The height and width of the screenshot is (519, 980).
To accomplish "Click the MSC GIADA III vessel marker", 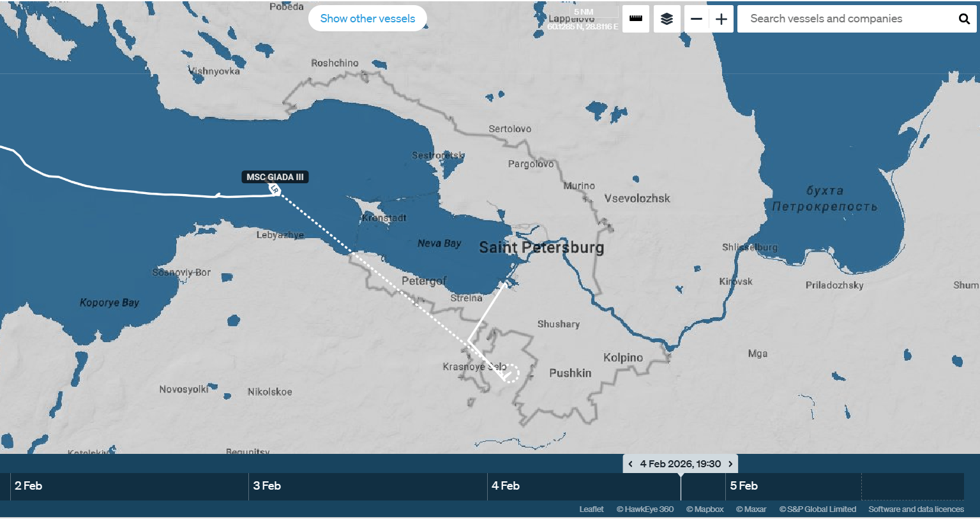I will click(x=274, y=189).
